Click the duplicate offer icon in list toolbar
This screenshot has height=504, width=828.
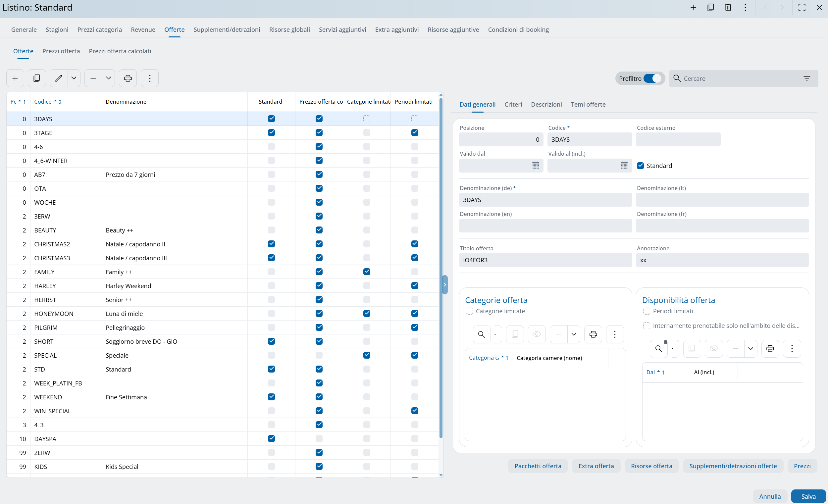37,78
